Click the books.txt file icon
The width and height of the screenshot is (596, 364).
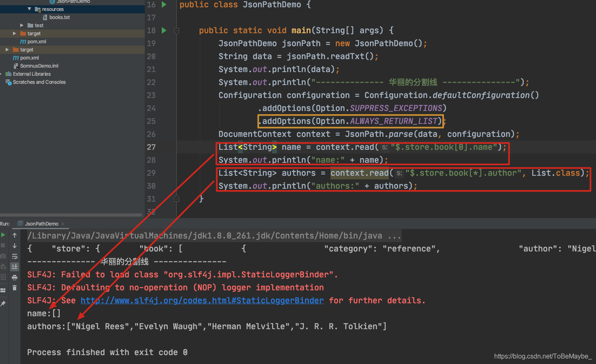coord(45,17)
